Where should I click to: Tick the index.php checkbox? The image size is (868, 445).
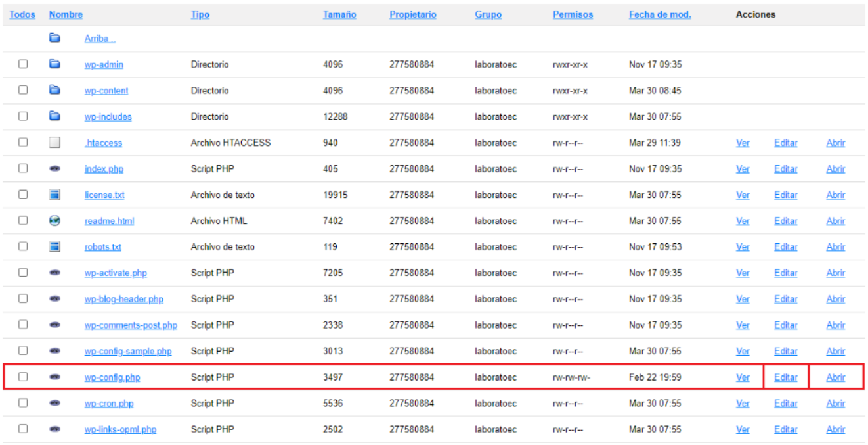(23, 168)
